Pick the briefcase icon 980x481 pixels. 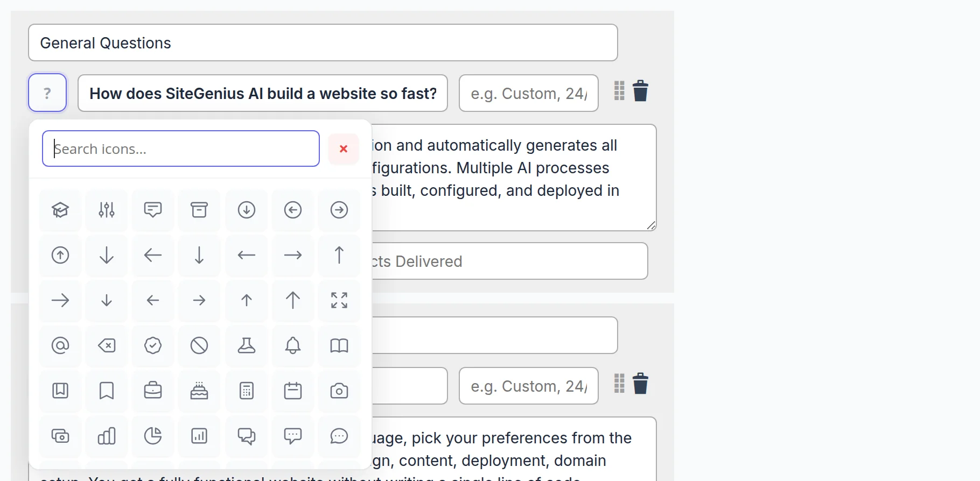tap(153, 391)
